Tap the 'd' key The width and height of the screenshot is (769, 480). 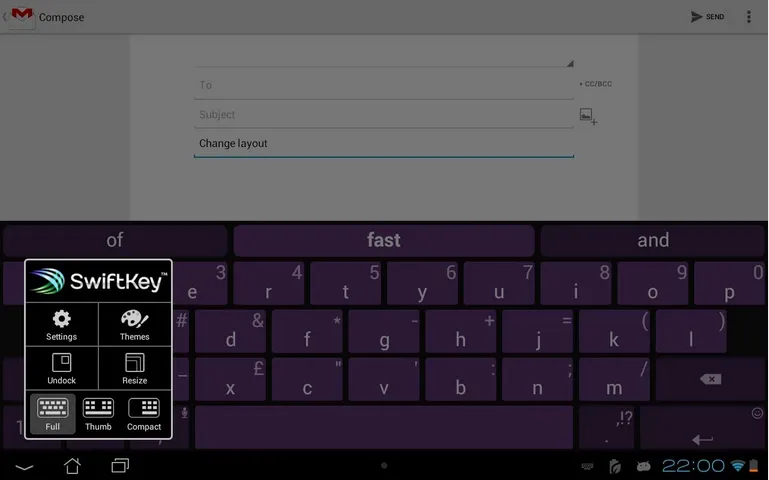[231, 331]
